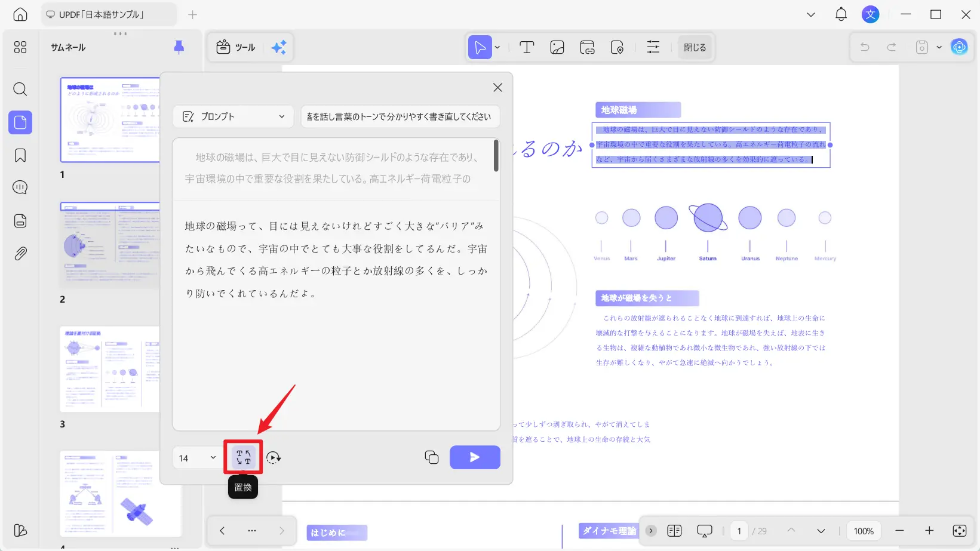Switch to presentation mode at the bottom
This screenshot has width=980, height=551.
click(704, 531)
